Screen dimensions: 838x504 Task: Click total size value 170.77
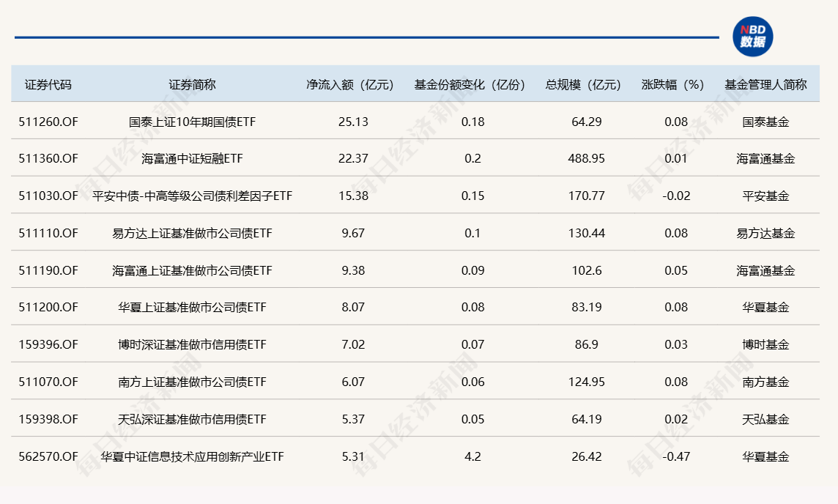(x=586, y=196)
